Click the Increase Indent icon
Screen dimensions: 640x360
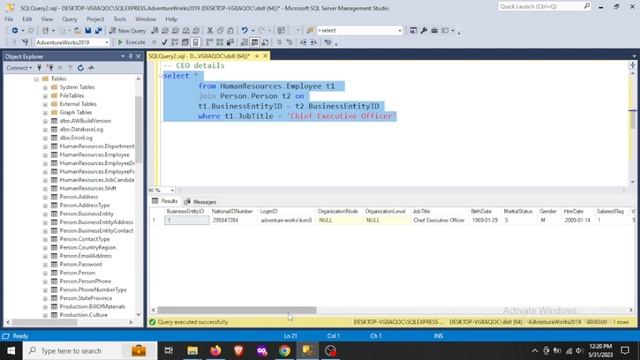click(x=313, y=42)
